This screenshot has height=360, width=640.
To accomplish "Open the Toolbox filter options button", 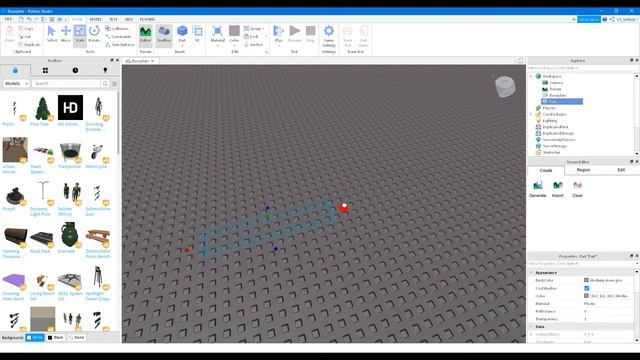I will [x=115, y=83].
